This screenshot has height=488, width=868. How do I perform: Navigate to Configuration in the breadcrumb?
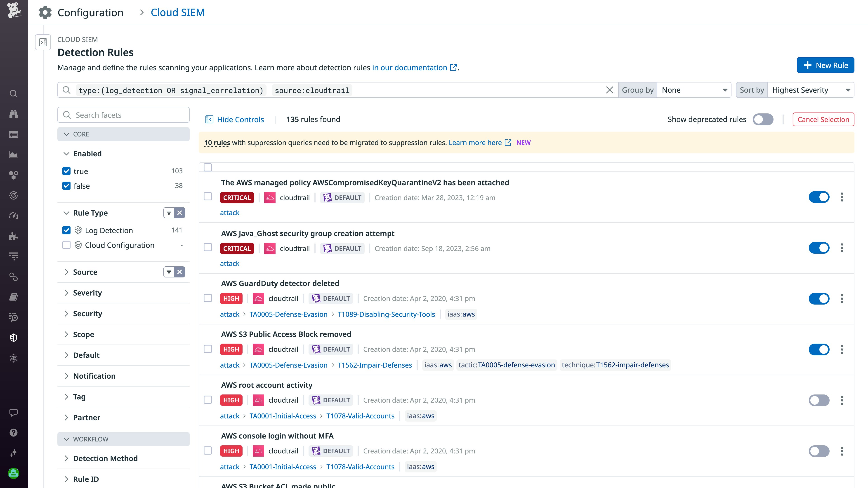tap(90, 12)
